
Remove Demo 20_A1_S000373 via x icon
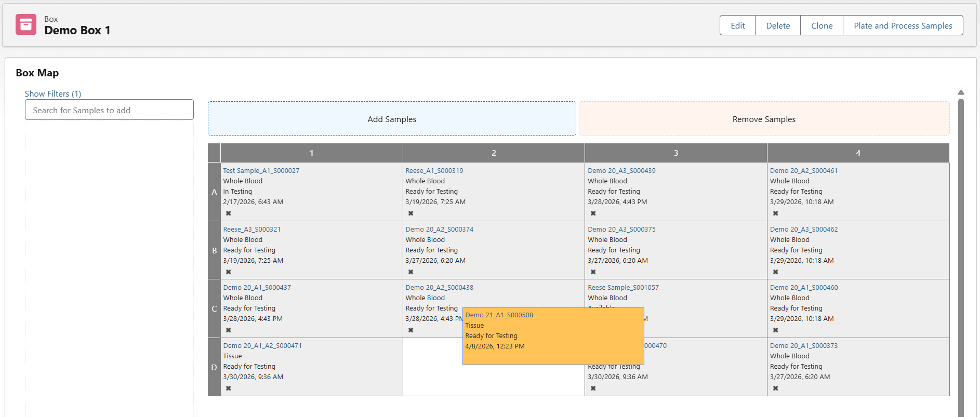coord(775,388)
